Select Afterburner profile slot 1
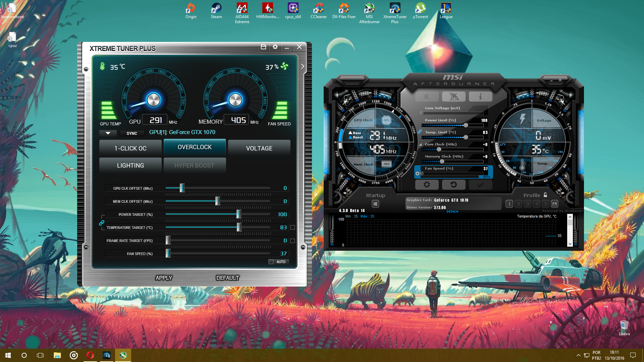 509,204
